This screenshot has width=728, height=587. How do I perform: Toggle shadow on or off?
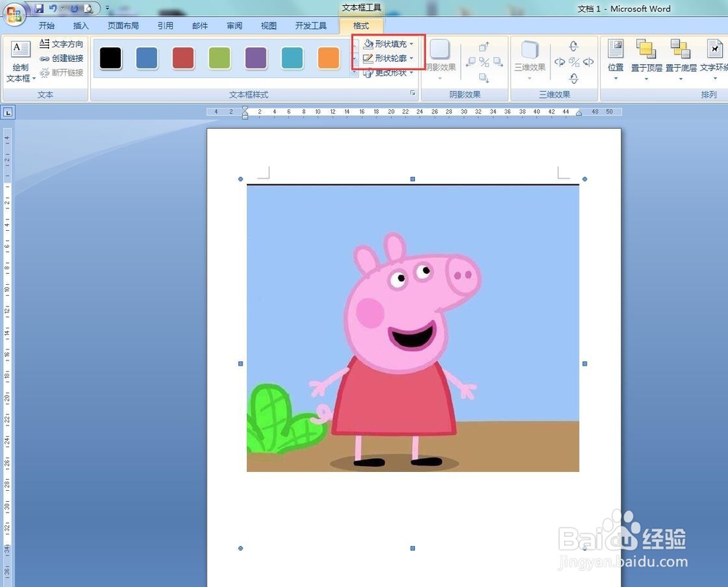[x=484, y=62]
